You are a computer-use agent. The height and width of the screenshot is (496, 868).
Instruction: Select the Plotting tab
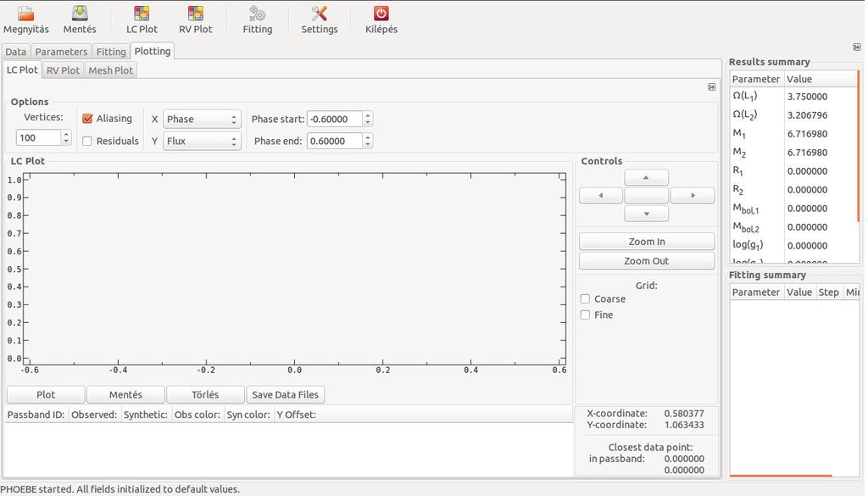click(153, 51)
